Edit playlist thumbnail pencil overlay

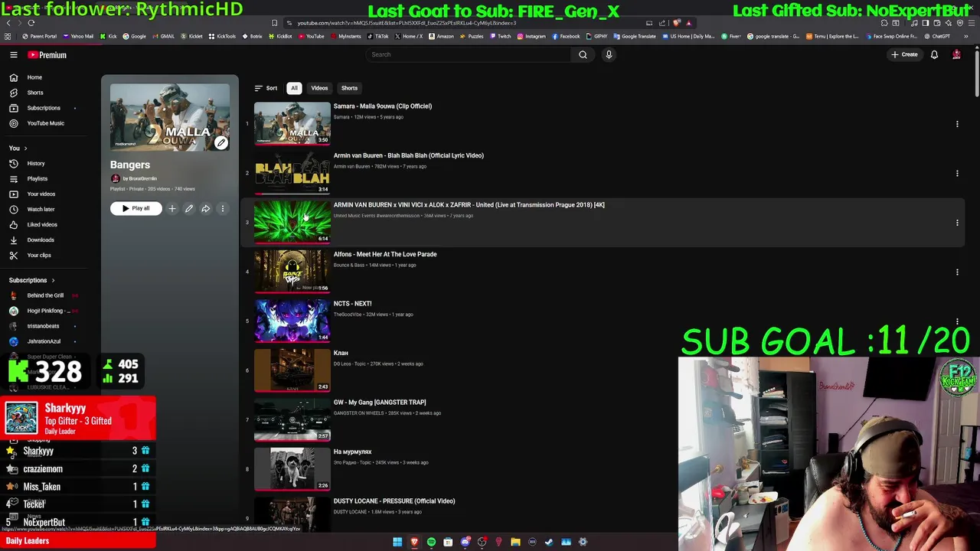[220, 142]
